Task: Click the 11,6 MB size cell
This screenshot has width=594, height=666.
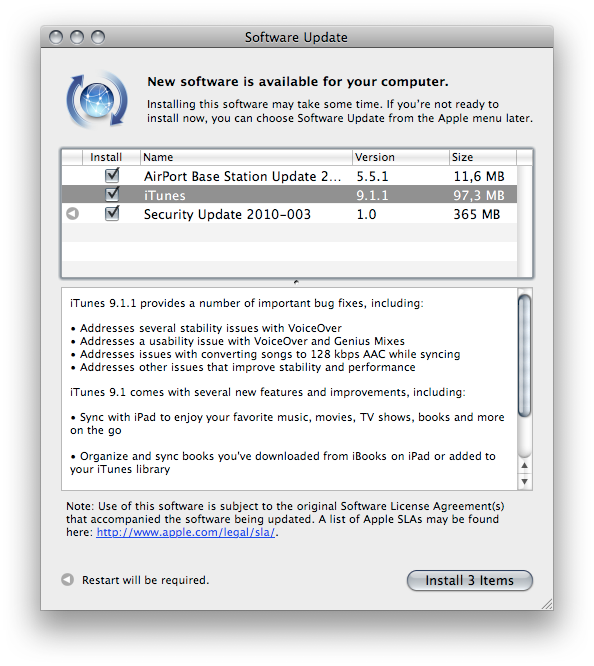Action: tap(479, 176)
